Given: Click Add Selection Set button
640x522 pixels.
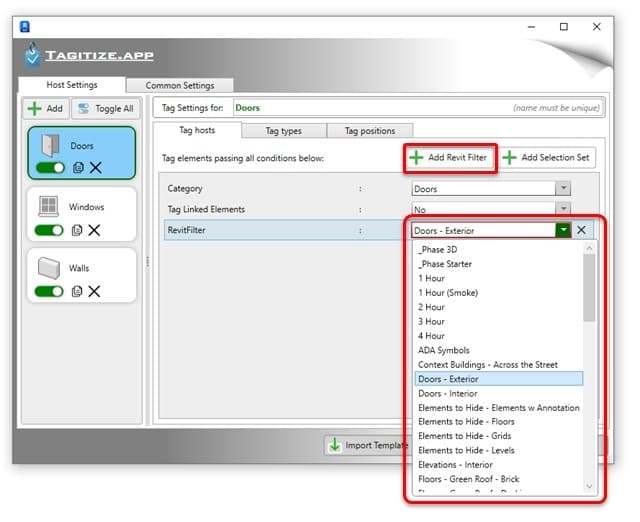Looking at the screenshot, I should click(547, 158).
